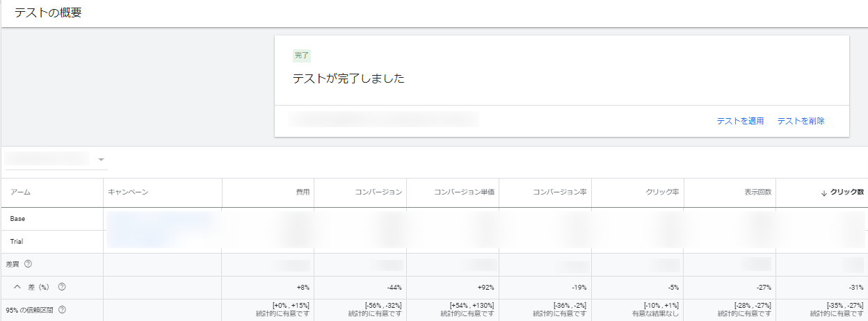Open the help tooltip for 95% の信頼区間

point(62,310)
